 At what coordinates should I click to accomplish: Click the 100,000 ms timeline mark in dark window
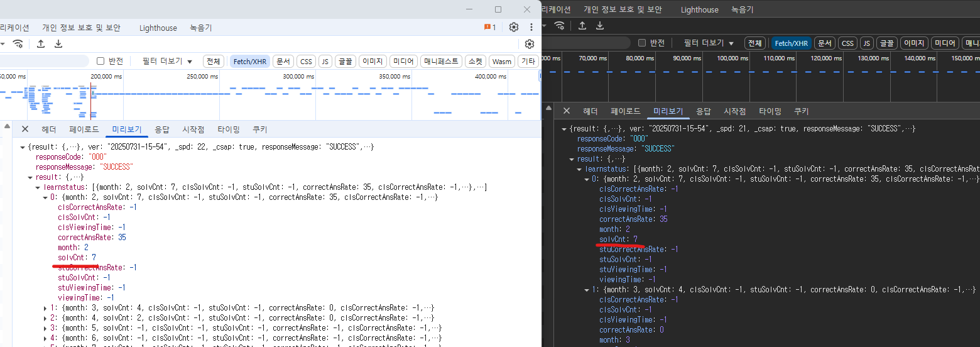coord(732,58)
